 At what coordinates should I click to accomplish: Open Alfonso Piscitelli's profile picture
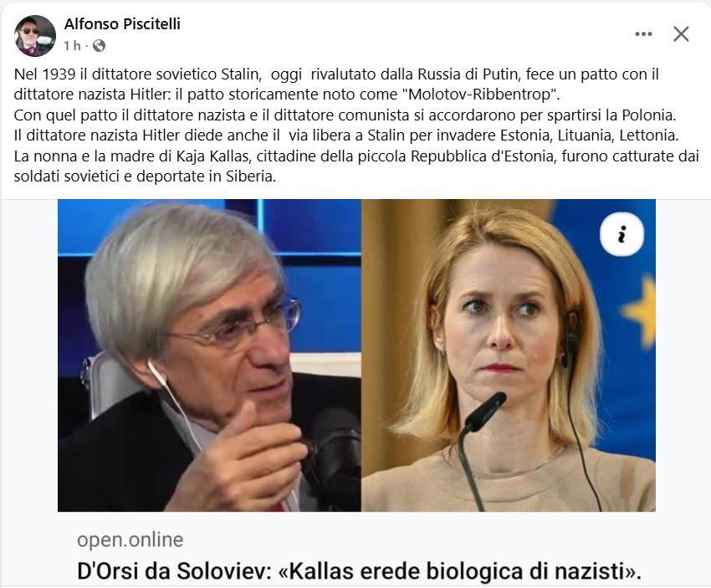pos(35,35)
